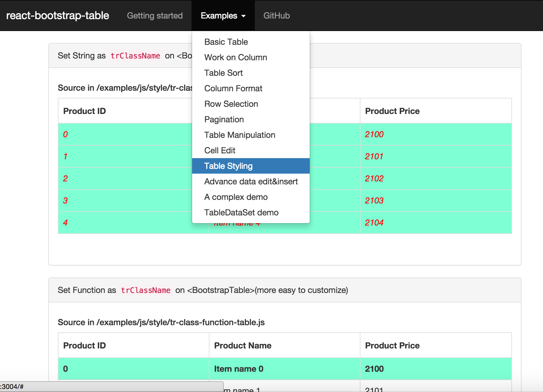Open the Pagination example
This screenshot has width=543, height=392.
pyautogui.click(x=224, y=119)
